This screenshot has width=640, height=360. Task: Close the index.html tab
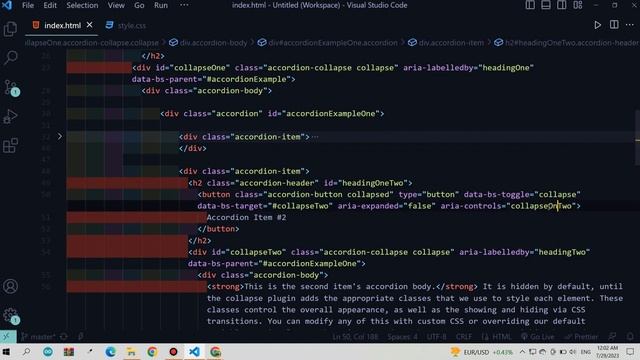pyautogui.click(x=89, y=25)
